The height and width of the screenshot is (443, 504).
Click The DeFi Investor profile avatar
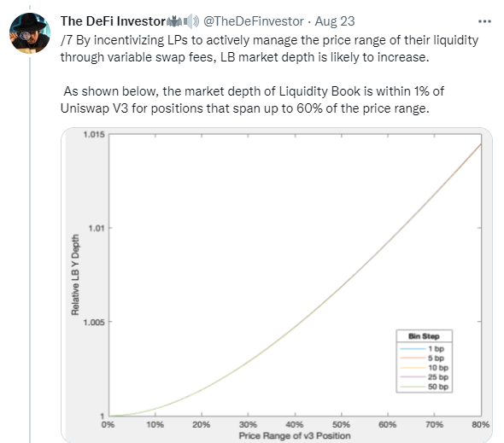(x=30, y=33)
